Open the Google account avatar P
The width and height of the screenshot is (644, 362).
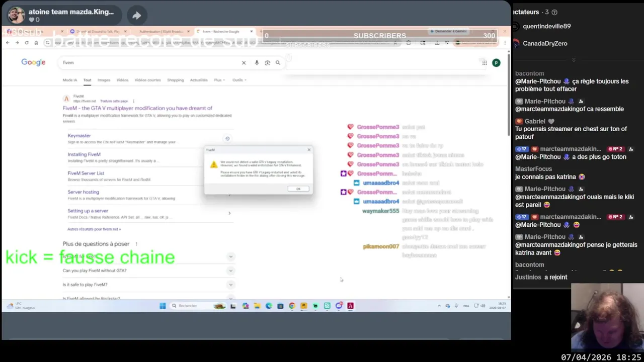(496, 63)
